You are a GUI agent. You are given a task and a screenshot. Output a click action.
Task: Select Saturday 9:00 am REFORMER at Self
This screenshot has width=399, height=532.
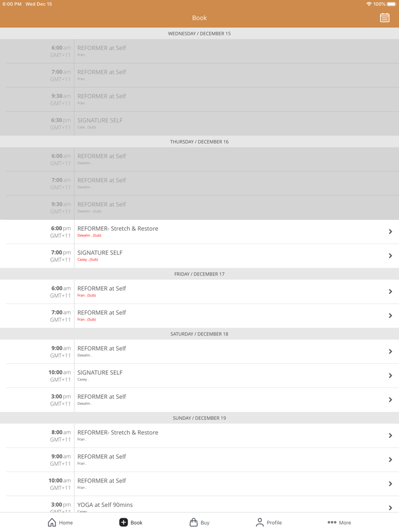[102, 349]
